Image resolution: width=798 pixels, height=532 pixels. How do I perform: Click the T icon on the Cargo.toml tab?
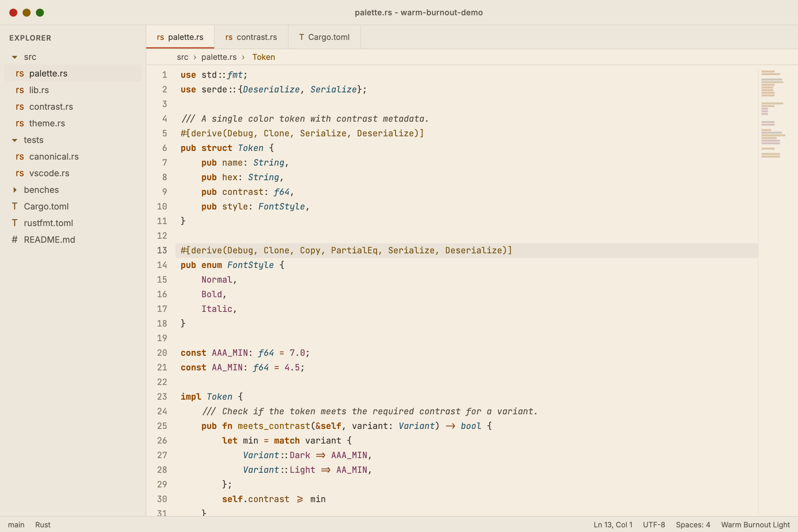click(301, 37)
